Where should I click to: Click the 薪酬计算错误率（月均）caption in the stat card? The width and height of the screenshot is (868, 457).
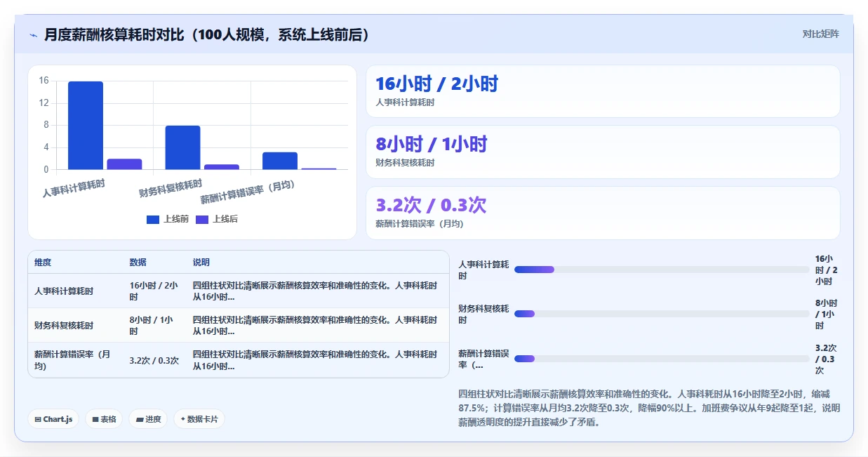(x=419, y=224)
